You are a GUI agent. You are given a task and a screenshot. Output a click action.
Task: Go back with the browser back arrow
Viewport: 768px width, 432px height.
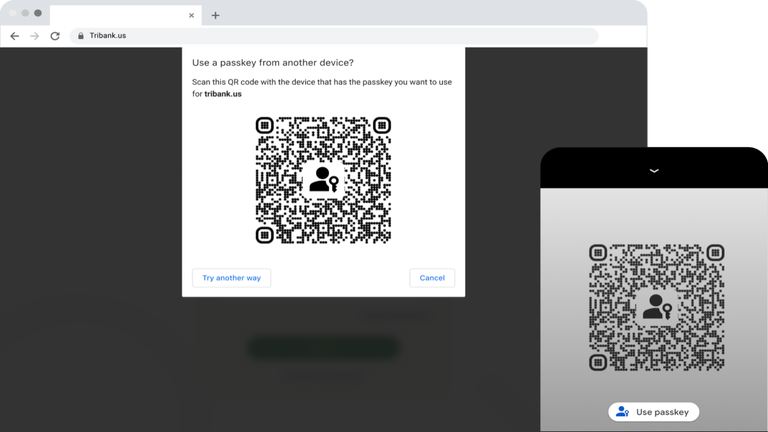pos(15,36)
